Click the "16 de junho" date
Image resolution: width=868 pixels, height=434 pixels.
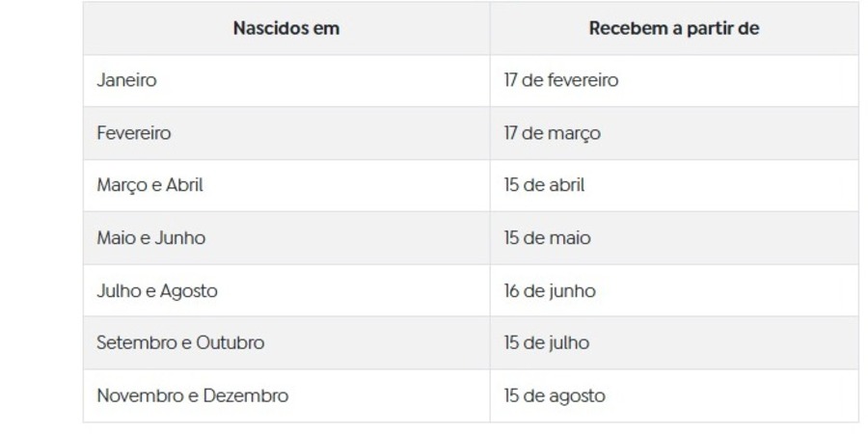(x=549, y=291)
